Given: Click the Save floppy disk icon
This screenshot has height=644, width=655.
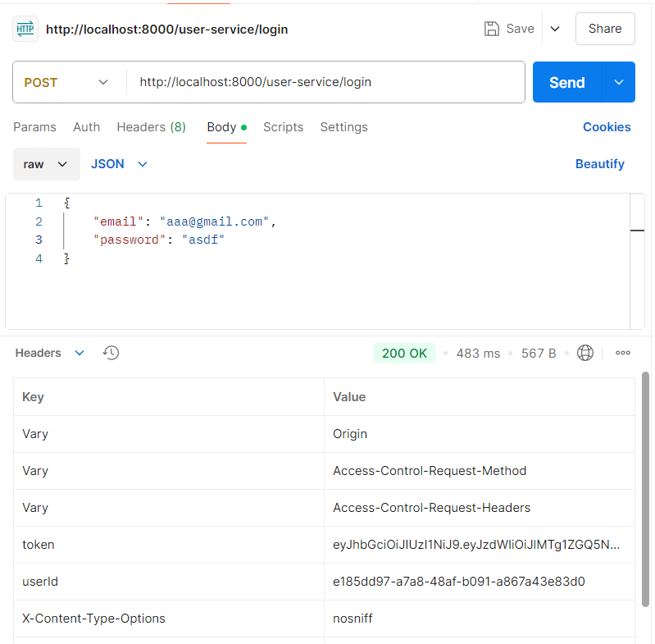Looking at the screenshot, I should tap(492, 29).
